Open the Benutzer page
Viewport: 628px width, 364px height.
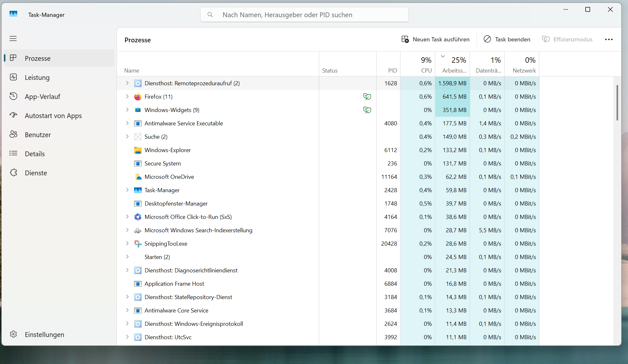[59, 135]
